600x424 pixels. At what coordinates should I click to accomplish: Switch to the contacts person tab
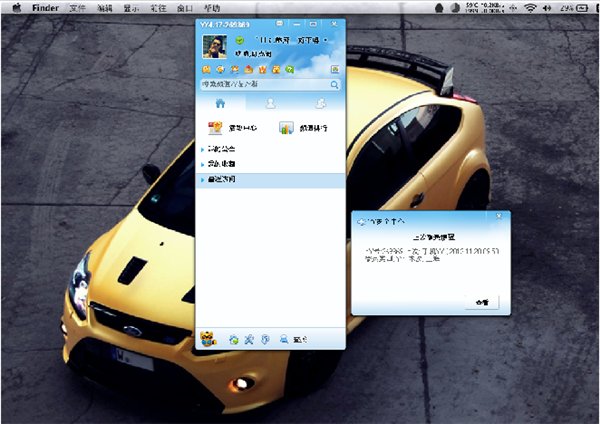(x=271, y=103)
